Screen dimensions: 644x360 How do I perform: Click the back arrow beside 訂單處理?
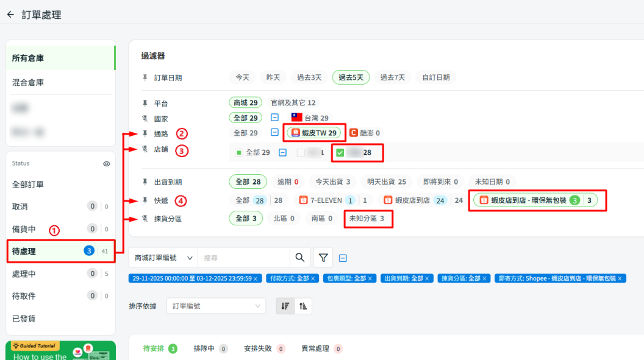coord(10,15)
